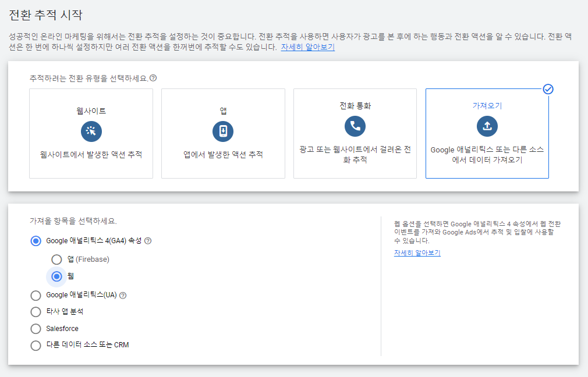The image size is (588, 377).
Task: Select the 앱 (Firebase) radio button
Action: click(x=56, y=259)
